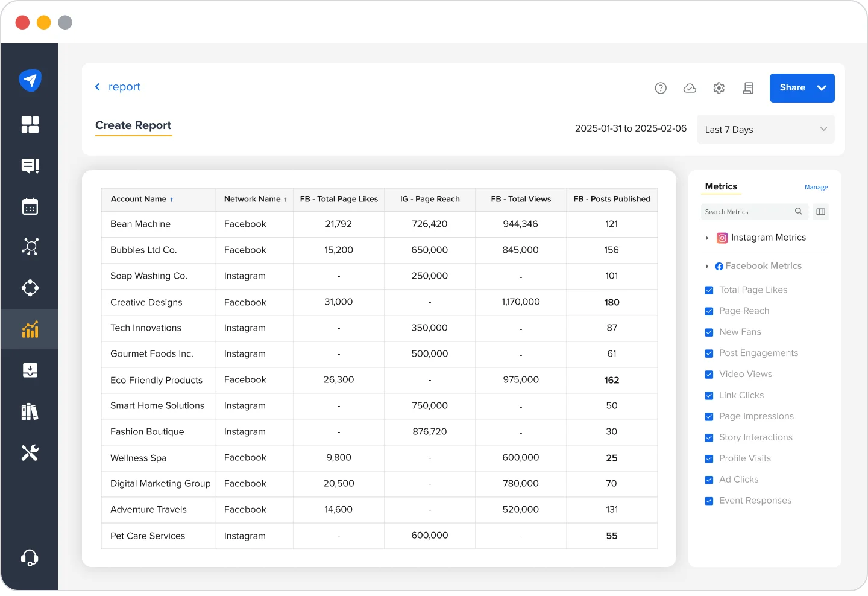Click the cloud sync icon in the top toolbar
The image size is (868, 596).
pos(690,88)
